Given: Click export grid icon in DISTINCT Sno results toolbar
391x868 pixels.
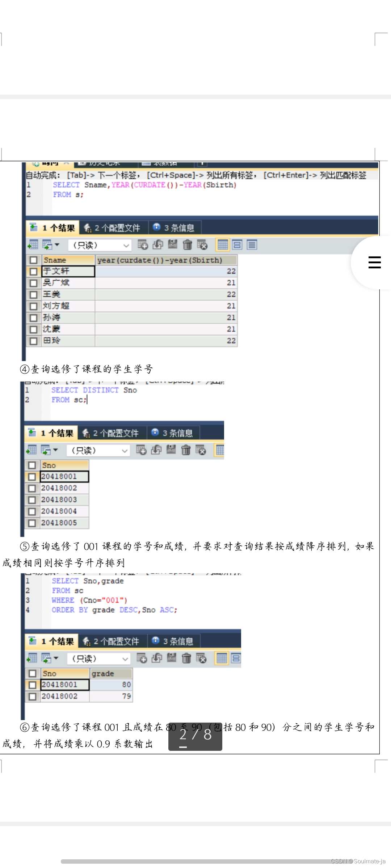Looking at the screenshot, I should click(31, 450).
